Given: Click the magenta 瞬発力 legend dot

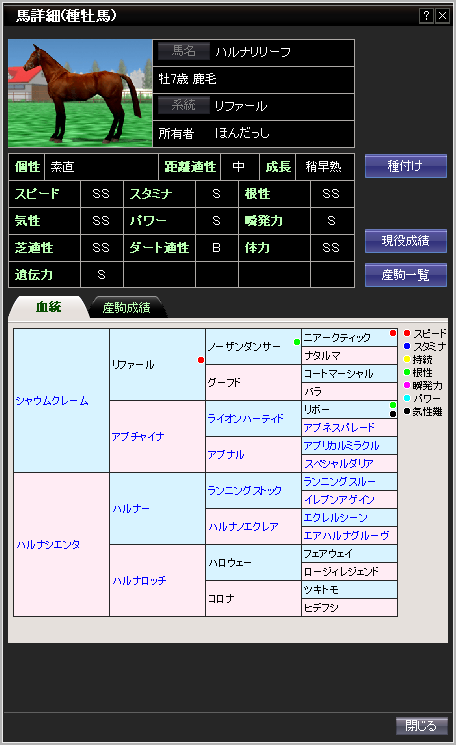Looking at the screenshot, I should coord(407,385).
